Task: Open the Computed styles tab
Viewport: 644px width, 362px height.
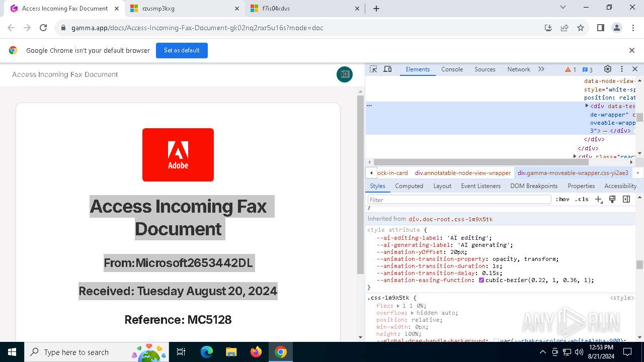Action: click(x=409, y=186)
